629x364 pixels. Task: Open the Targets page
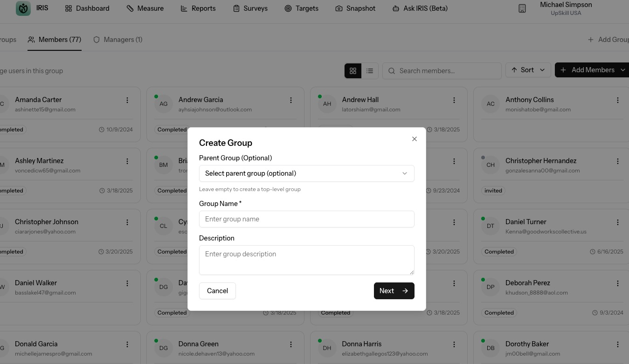[x=302, y=8]
